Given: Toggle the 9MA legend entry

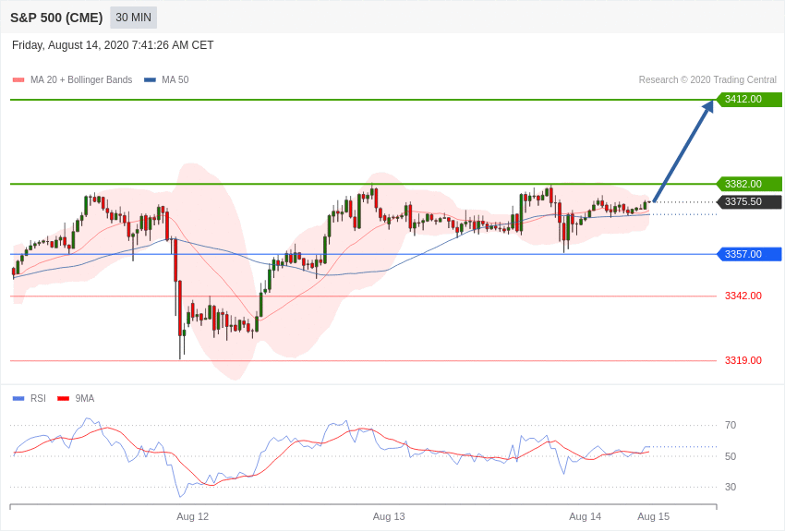Looking at the screenshot, I should [x=76, y=398].
